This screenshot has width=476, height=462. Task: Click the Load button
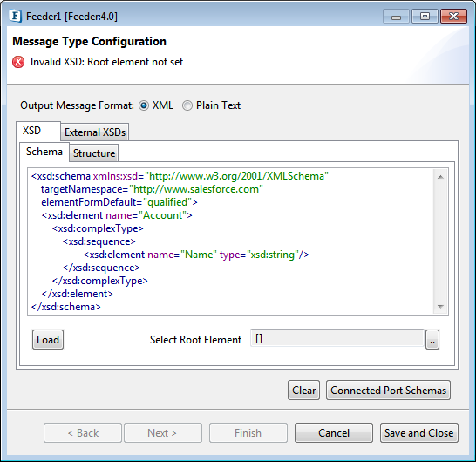pos(48,340)
